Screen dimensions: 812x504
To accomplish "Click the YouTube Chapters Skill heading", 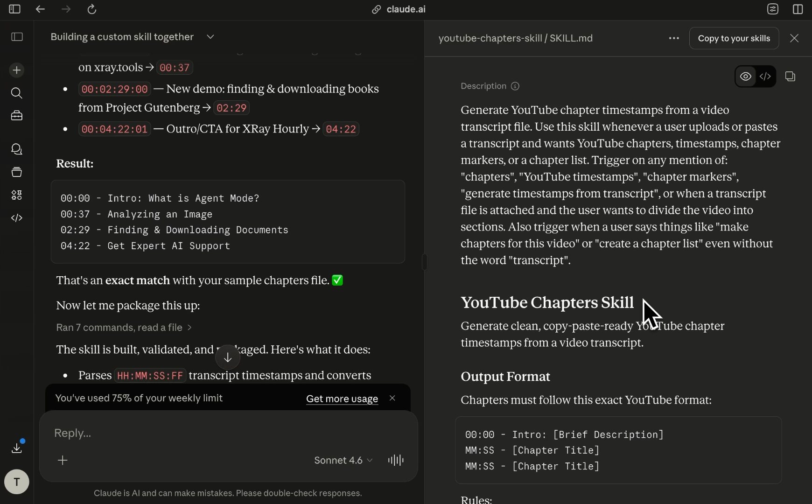I will point(547,302).
